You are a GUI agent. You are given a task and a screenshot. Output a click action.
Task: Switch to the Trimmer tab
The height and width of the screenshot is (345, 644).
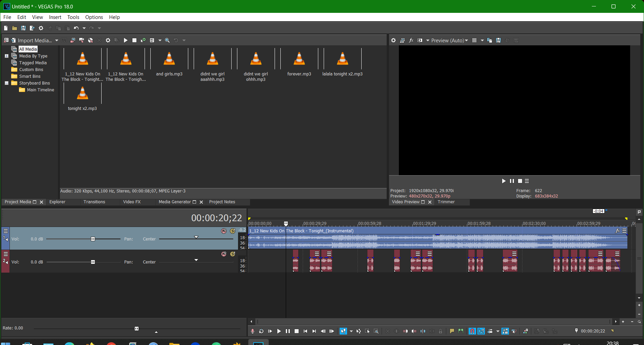(x=446, y=202)
